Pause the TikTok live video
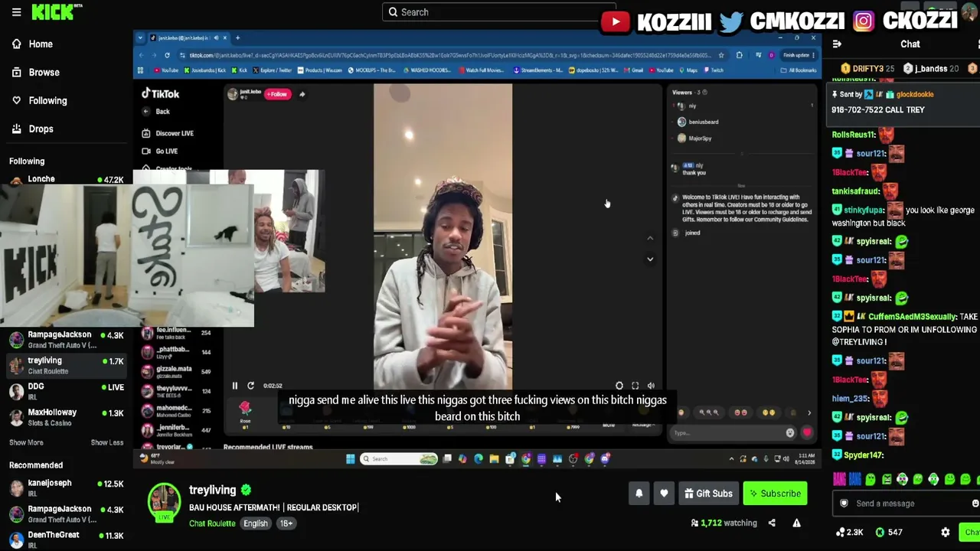Viewport: 980px width, 551px height. [x=235, y=386]
